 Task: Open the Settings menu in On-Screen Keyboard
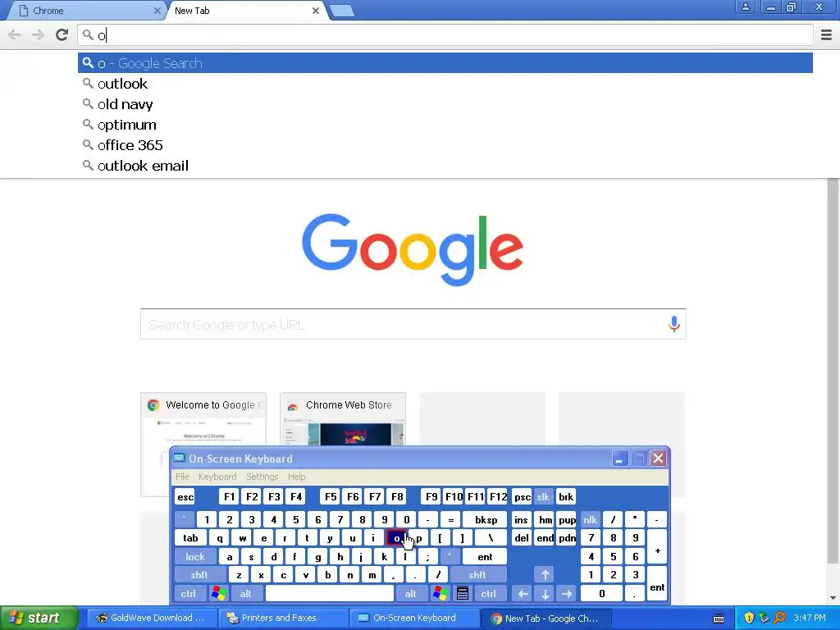(x=262, y=477)
